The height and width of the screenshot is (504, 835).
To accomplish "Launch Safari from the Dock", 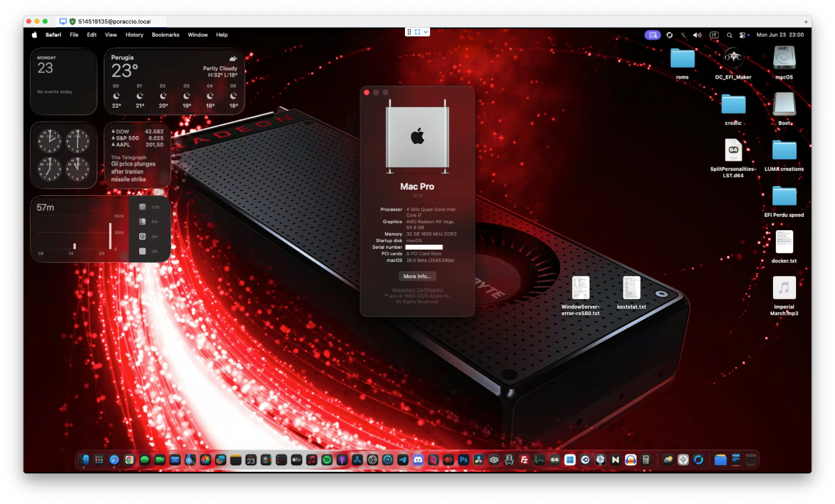I will click(x=114, y=460).
